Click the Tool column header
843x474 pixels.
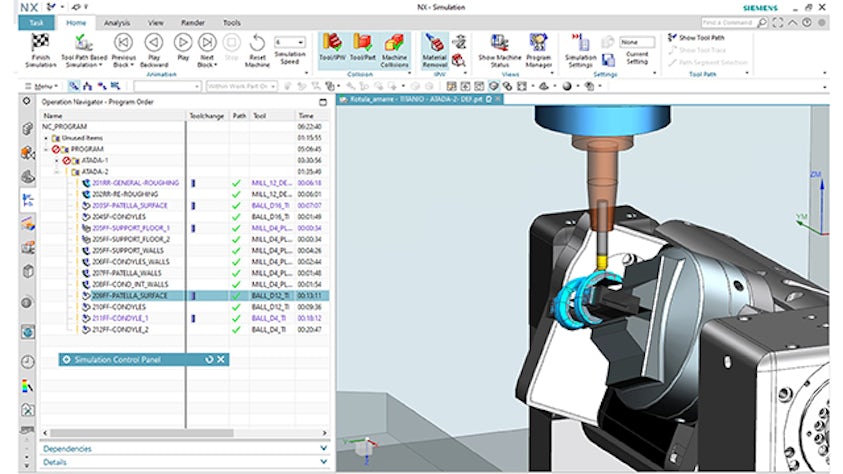pyautogui.click(x=260, y=116)
